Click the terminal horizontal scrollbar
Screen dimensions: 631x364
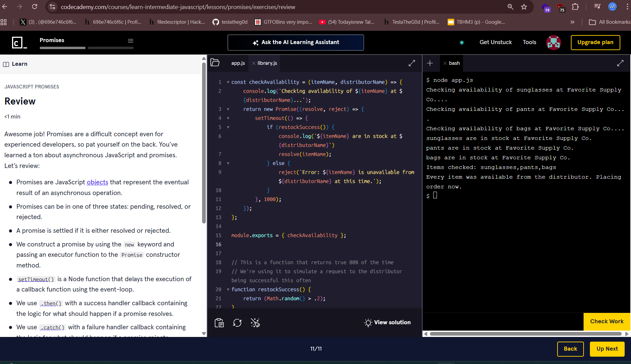525,334
